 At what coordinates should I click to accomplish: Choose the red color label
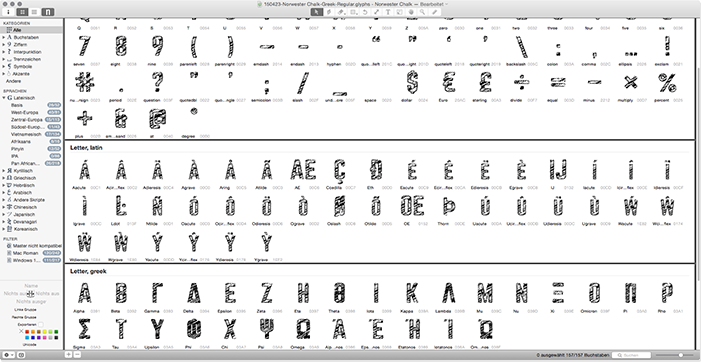[27, 332]
